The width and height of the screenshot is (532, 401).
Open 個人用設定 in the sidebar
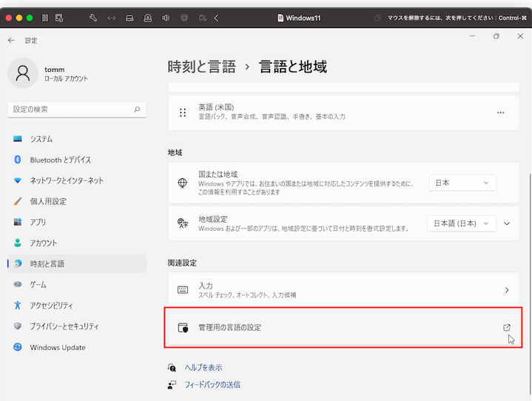tap(77, 201)
